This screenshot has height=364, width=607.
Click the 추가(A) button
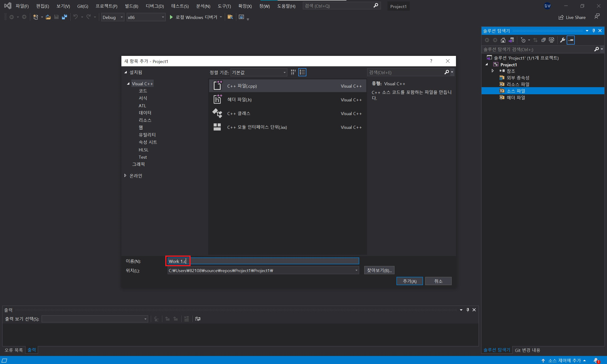point(409,281)
